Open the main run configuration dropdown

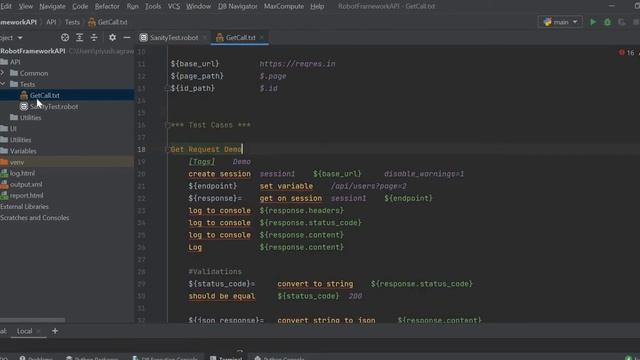coord(560,22)
